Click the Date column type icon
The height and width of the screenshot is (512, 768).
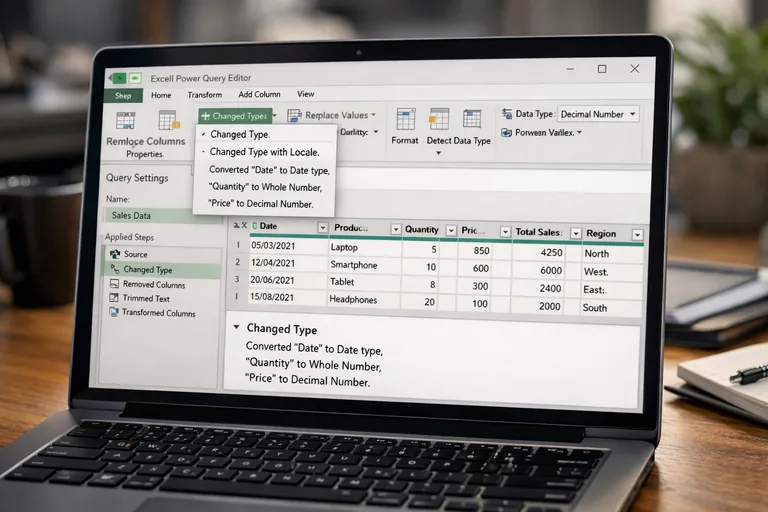tap(255, 226)
